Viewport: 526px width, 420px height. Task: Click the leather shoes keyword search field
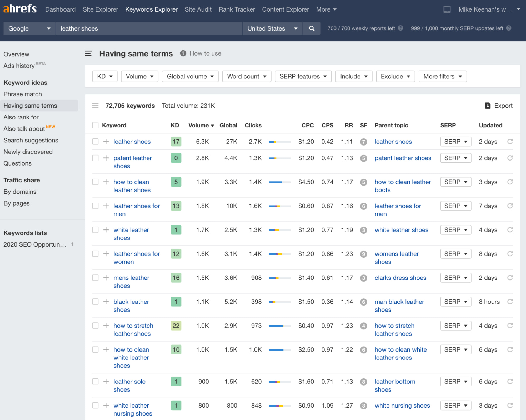[149, 28]
